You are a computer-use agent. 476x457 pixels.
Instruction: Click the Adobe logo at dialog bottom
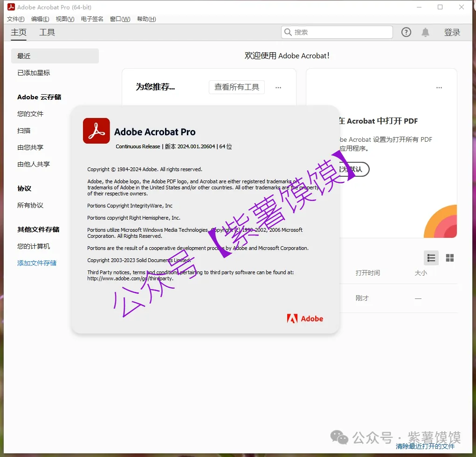[305, 319]
